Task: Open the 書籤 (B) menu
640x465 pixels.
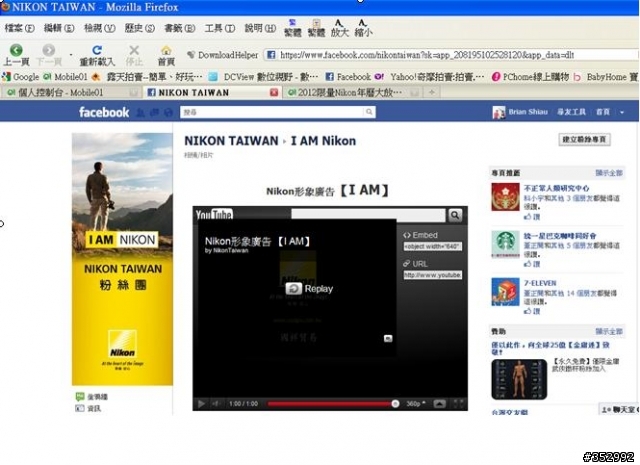Action: [180, 28]
